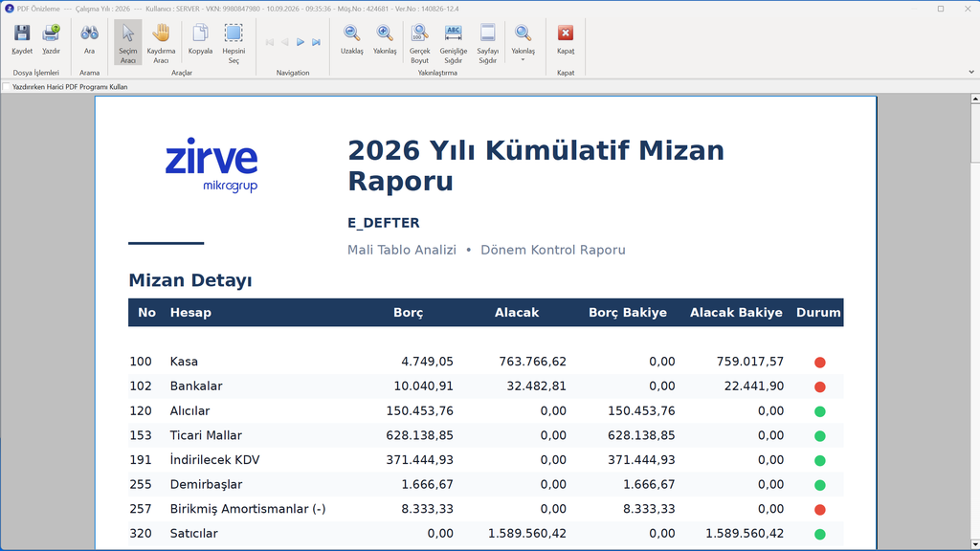Click Kasa alacak value 763.766,62

click(x=532, y=362)
